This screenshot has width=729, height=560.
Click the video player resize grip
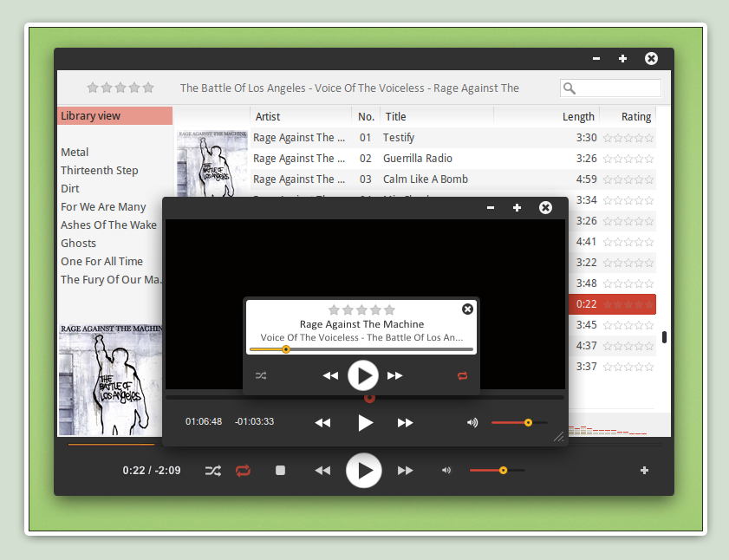click(x=559, y=436)
